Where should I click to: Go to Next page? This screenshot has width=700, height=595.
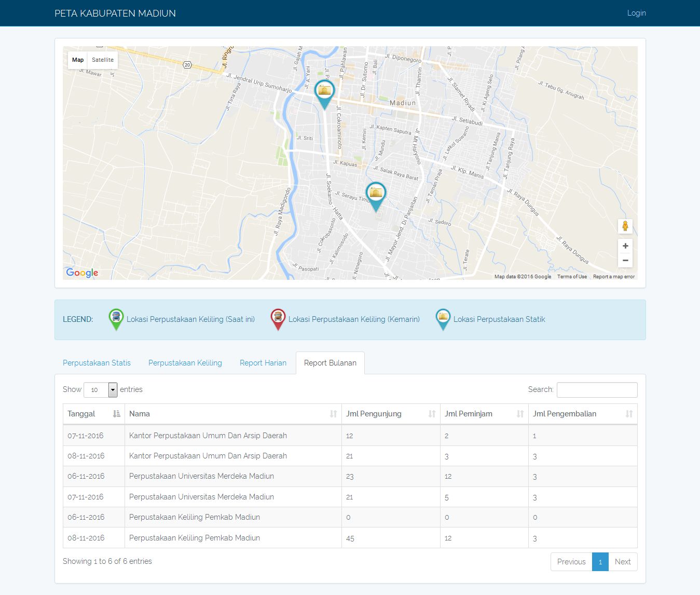[623, 562]
